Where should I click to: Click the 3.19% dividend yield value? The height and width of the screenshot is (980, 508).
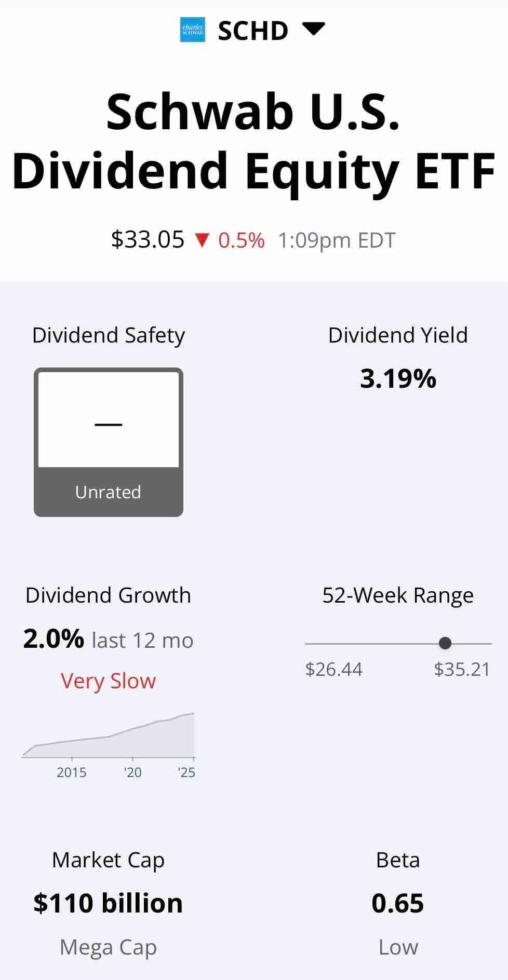click(x=398, y=378)
